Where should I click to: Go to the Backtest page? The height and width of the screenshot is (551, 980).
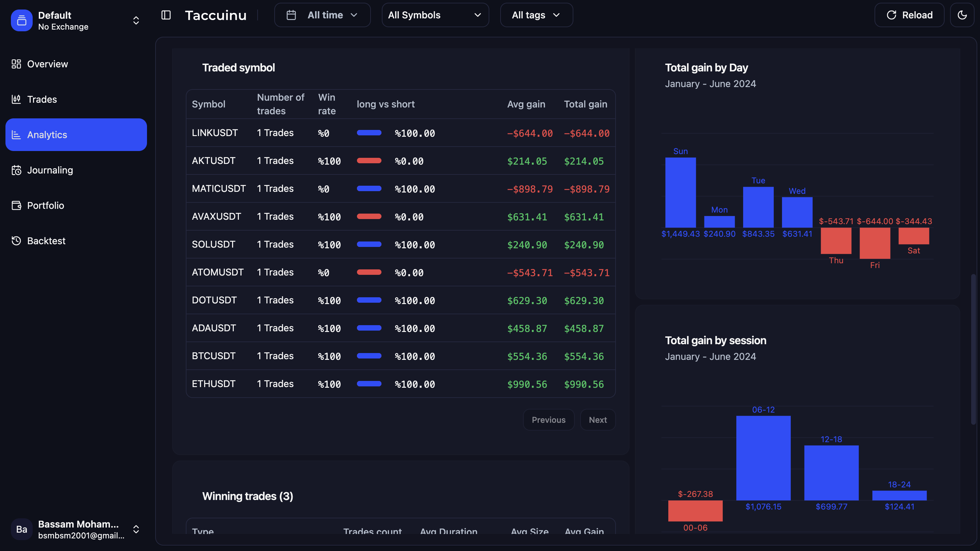(46, 241)
